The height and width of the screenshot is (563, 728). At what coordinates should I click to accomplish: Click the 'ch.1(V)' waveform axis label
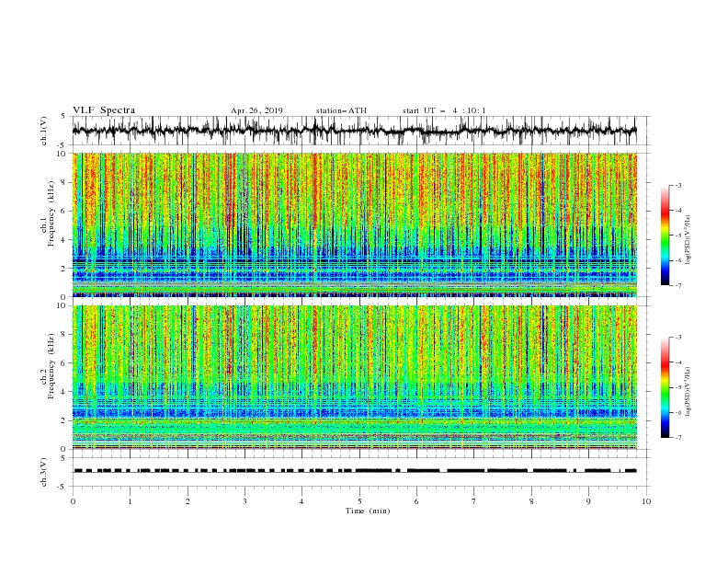click(x=44, y=131)
